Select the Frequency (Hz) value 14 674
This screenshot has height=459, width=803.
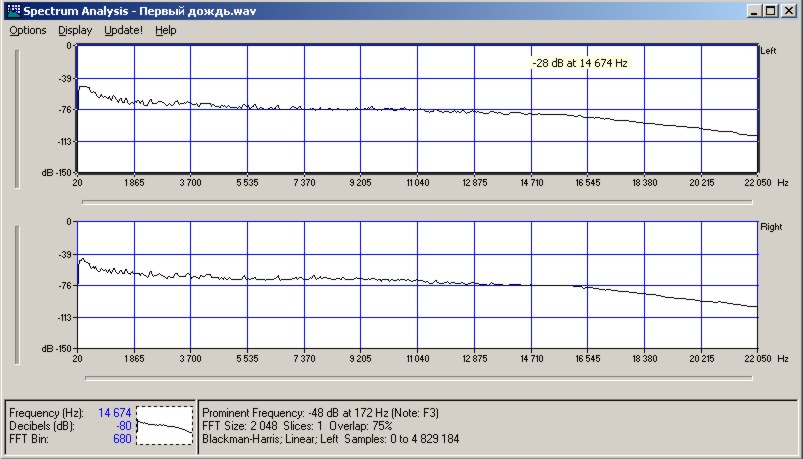(x=115, y=412)
